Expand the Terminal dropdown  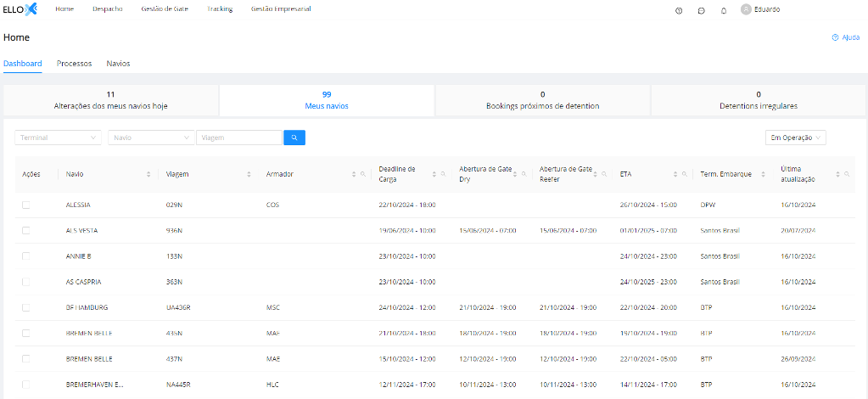pyautogui.click(x=58, y=138)
